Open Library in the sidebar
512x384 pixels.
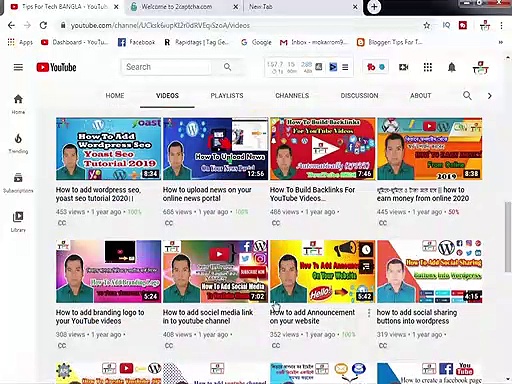[18, 222]
